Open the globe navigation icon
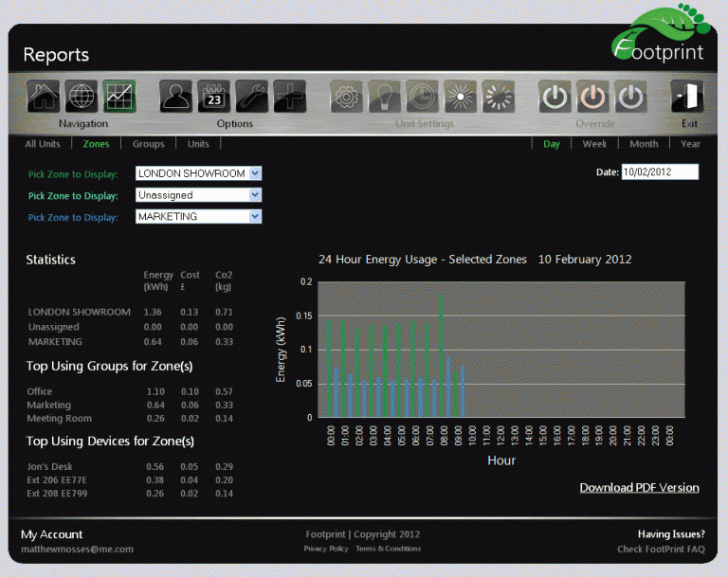Screen dimensions: 728x577 point(82,97)
